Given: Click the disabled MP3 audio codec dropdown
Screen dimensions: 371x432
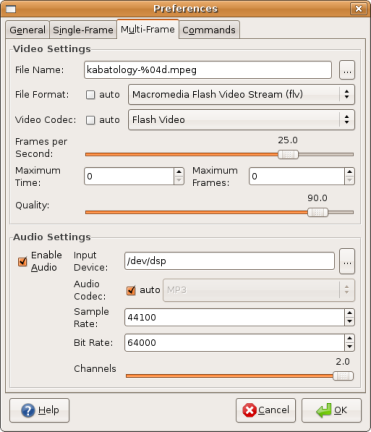Looking at the screenshot, I should coord(259,290).
